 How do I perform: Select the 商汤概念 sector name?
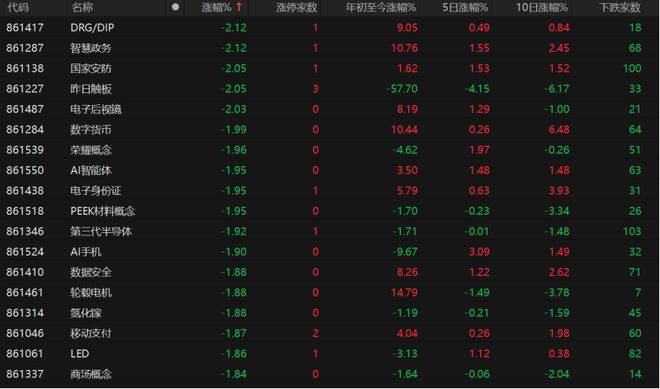[x=91, y=374]
